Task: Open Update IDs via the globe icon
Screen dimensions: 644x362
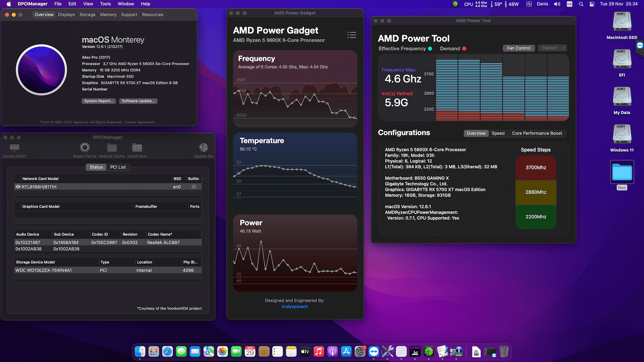Action: tap(203, 147)
